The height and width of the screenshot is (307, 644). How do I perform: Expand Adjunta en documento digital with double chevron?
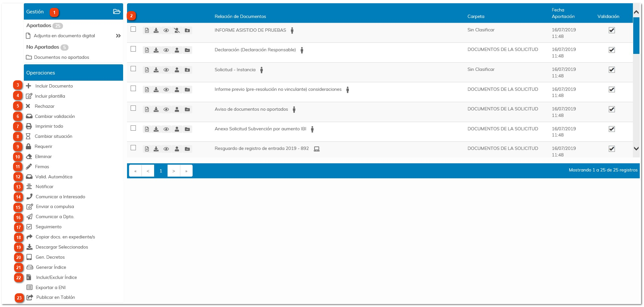point(118,36)
